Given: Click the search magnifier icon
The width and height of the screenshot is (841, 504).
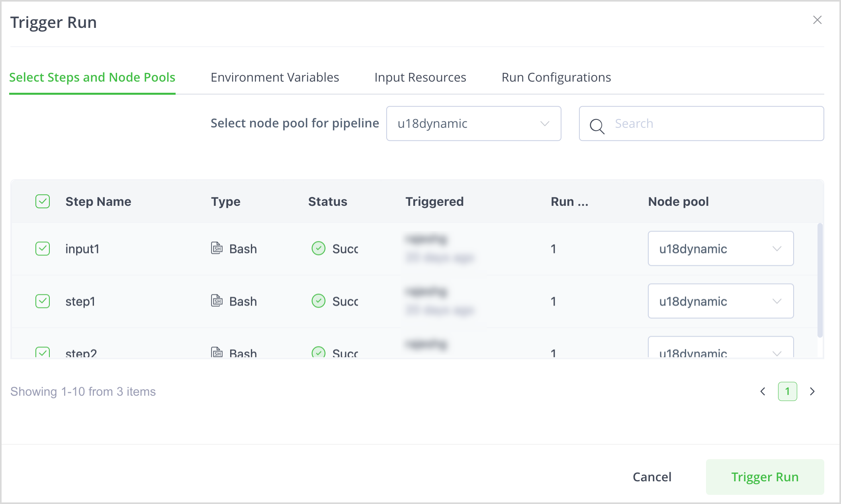Looking at the screenshot, I should coord(597,126).
